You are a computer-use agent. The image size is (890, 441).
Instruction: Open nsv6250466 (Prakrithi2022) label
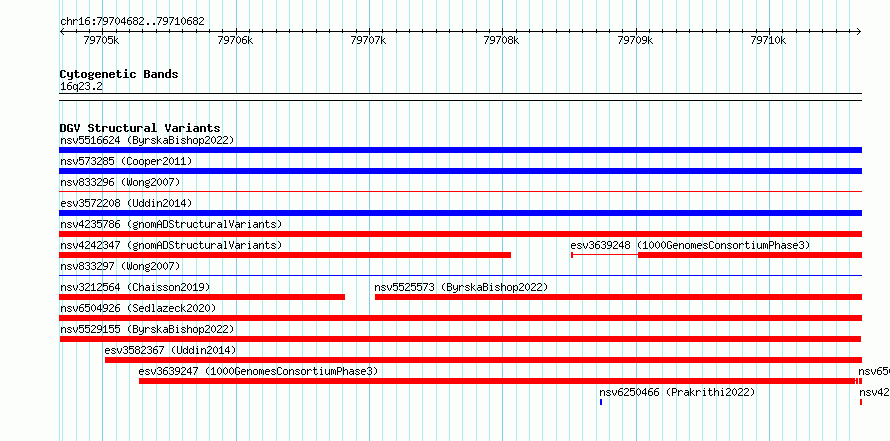[677, 392]
